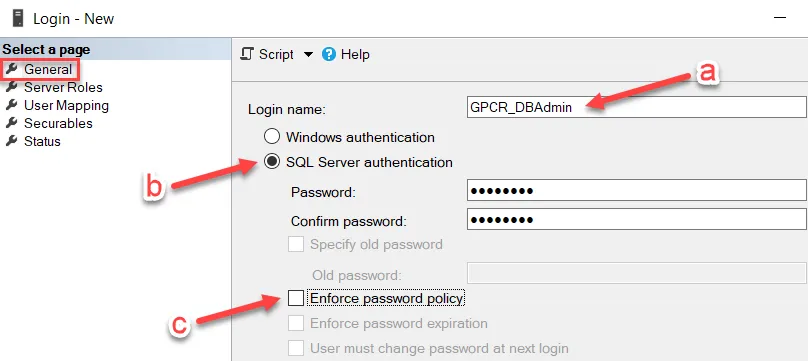This screenshot has width=808, height=361.
Task: Open the Server Roles page
Action: coord(63,87)
